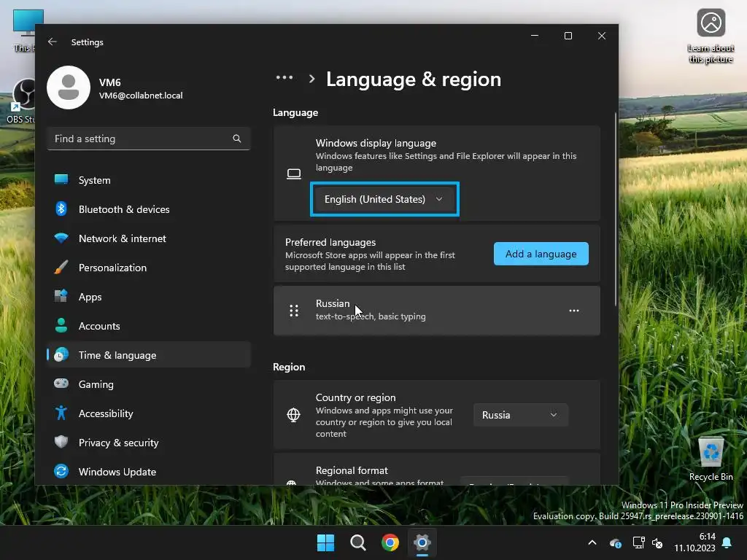Select the Russian language row
This screenshot has width=747, height=560.
(x=436, y=311)
